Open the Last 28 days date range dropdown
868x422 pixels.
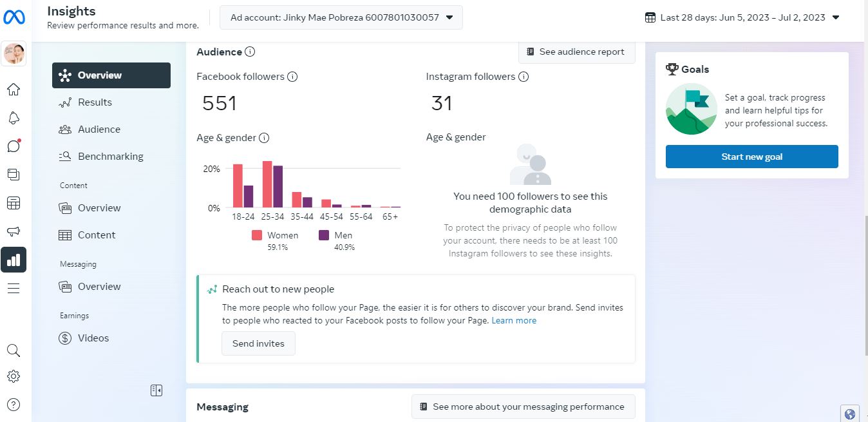click(x=742, y=17)
